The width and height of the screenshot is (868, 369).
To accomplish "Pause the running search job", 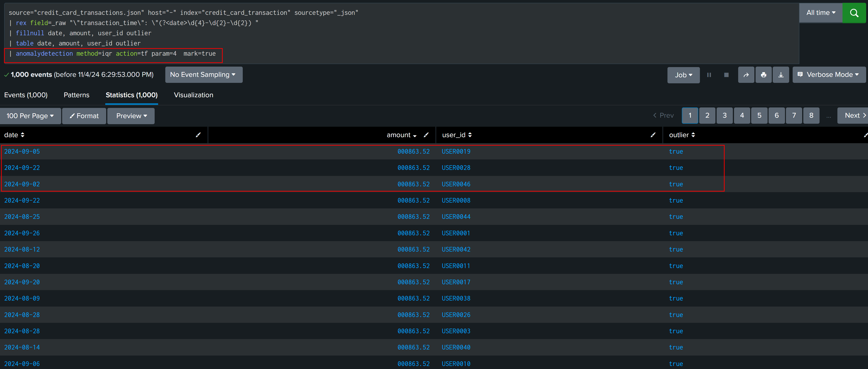I will 709,75.
